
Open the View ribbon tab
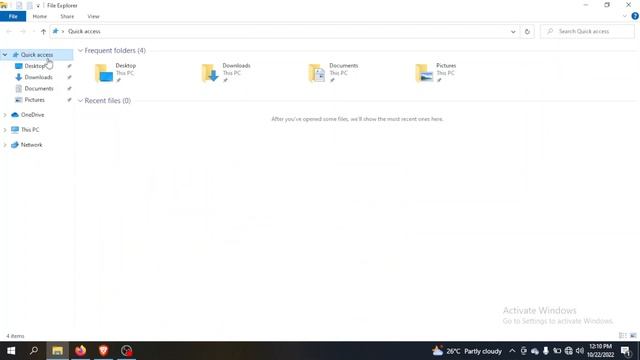(93, 16)
